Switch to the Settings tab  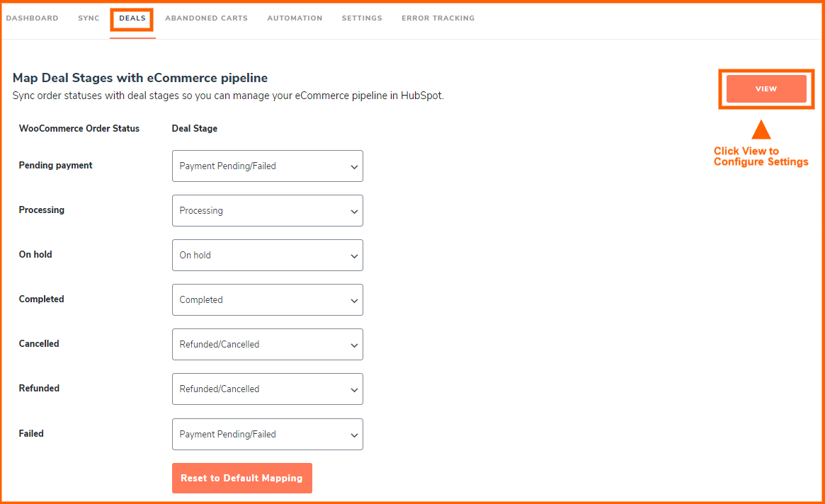coord(362,18)
